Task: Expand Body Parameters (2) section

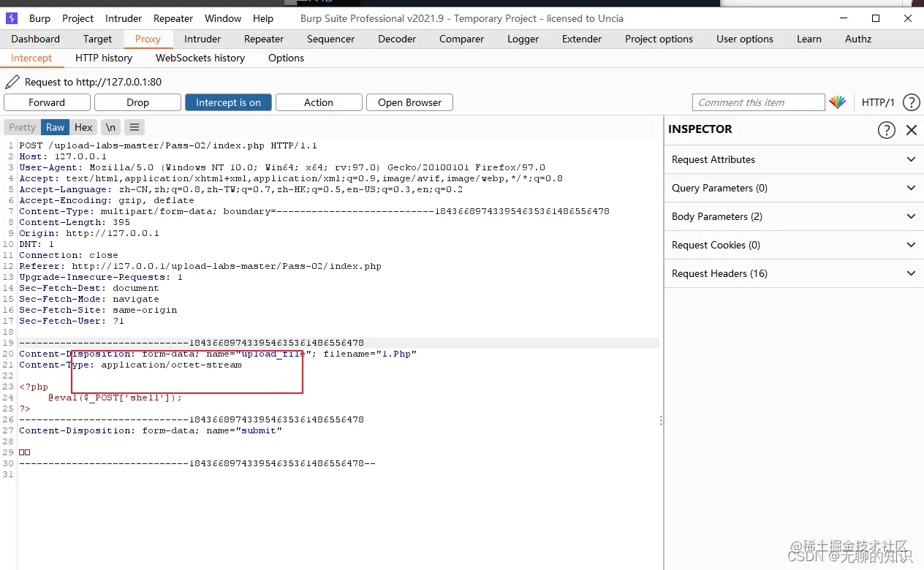Action: pos(793,216)
